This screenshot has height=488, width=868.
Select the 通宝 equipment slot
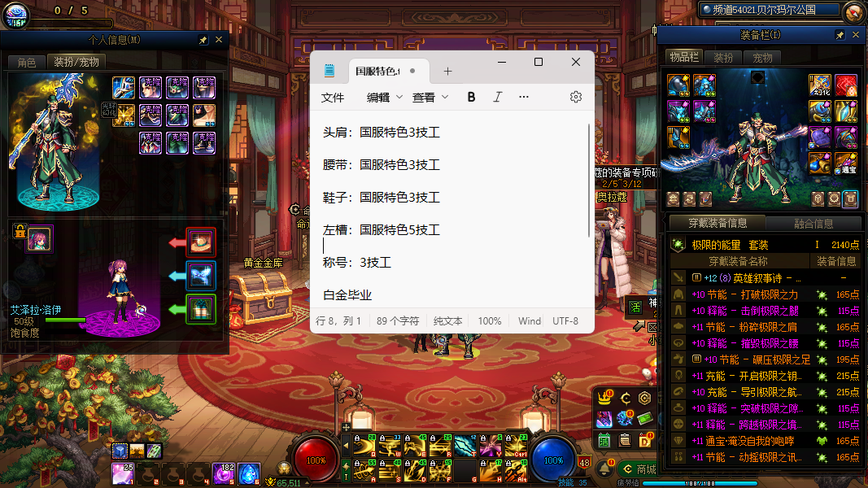(846, 162)
